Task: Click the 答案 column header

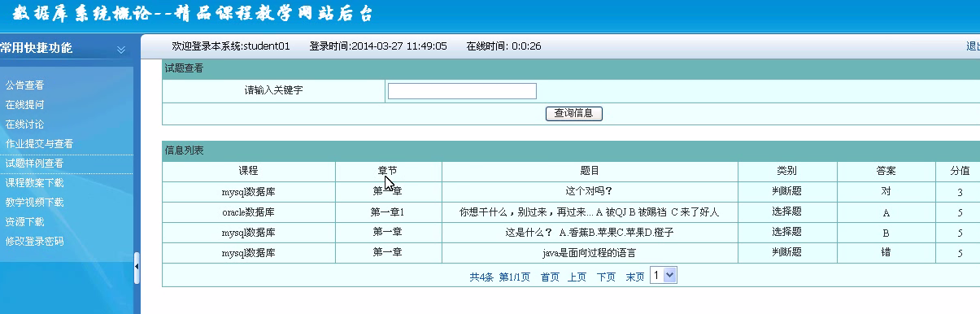Action: [x=886, y=171]
